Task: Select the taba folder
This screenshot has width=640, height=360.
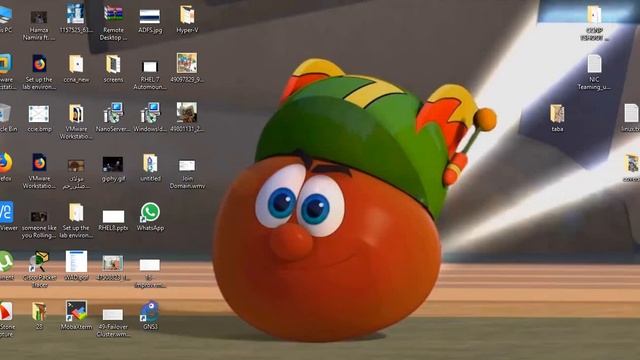Action: pyautogui.click(x=557, y=113)
